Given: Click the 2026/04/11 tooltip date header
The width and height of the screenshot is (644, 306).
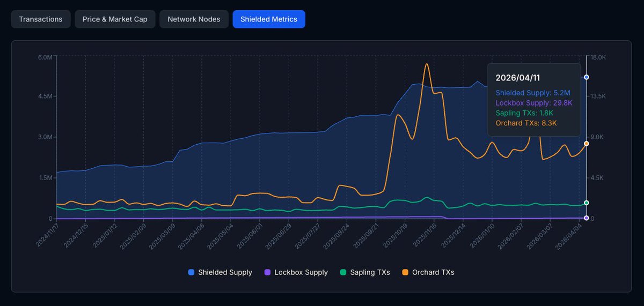Looking at the screenshot, I should 517,78.
